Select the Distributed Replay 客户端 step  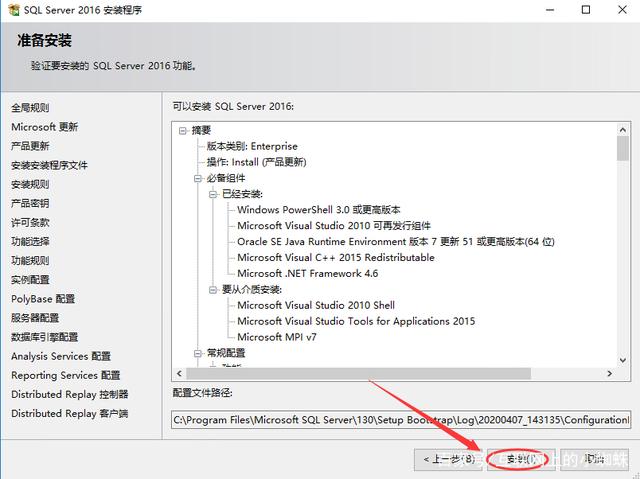(x=70, y=414)
